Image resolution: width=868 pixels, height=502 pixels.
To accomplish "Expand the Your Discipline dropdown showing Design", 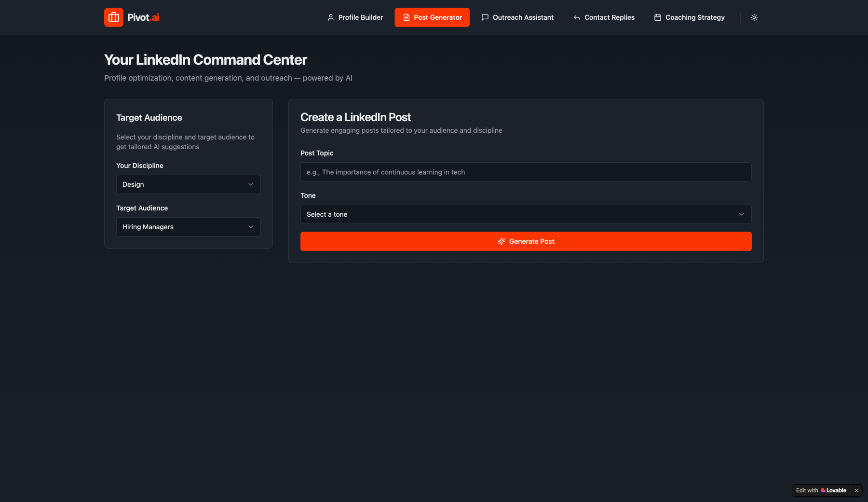I will tap(189, 184).
